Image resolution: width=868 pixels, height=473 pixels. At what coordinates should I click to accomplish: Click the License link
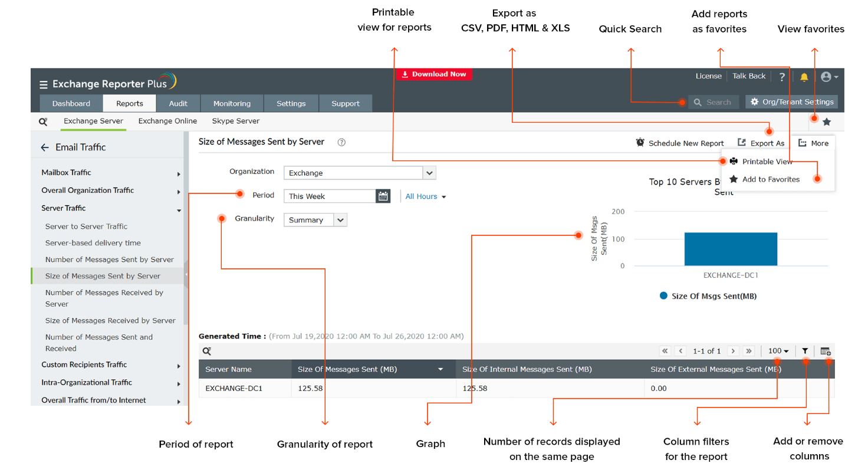pos(708,76)
